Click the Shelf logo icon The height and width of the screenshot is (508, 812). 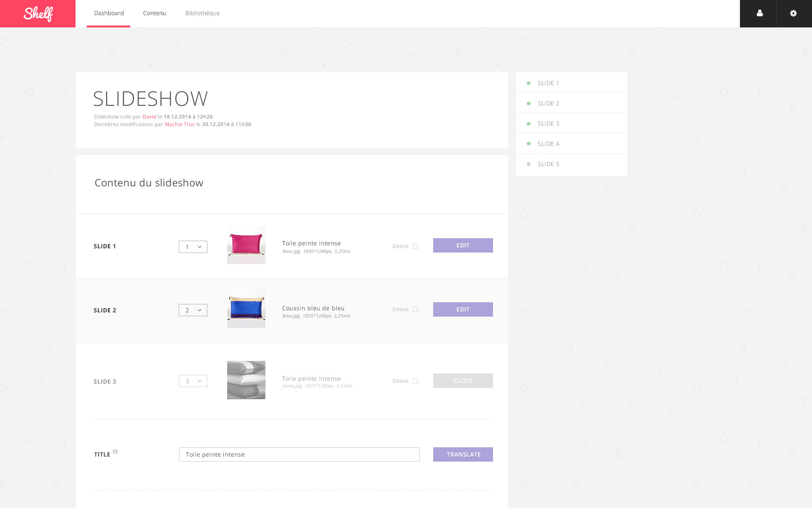coord(38,13)
